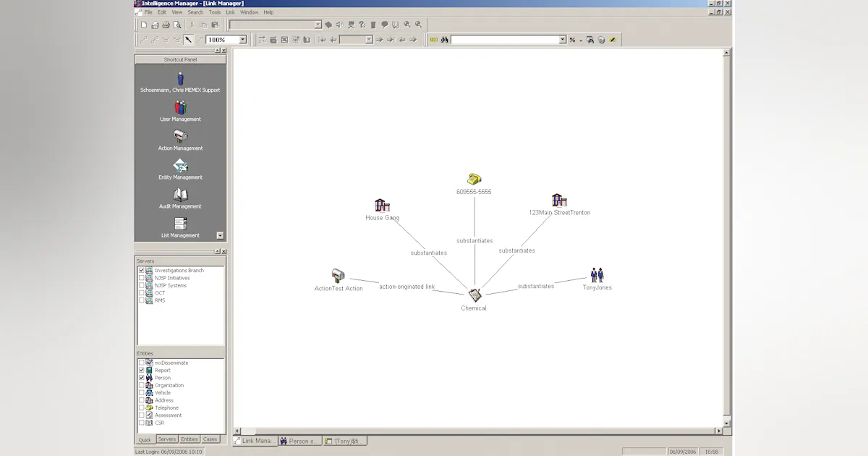The width and height of the screenshot is (868, 456).
Task: Click the New document toolbar icon
Action: pyautogui.click(x=144, y=25)
